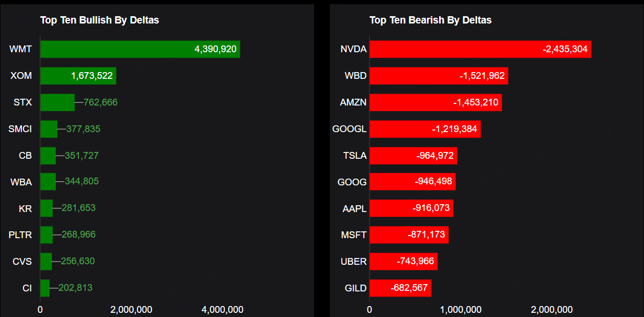Screen dimensions: 644x317
Task: Click the UBER red bar
Action: click(404, 261)
